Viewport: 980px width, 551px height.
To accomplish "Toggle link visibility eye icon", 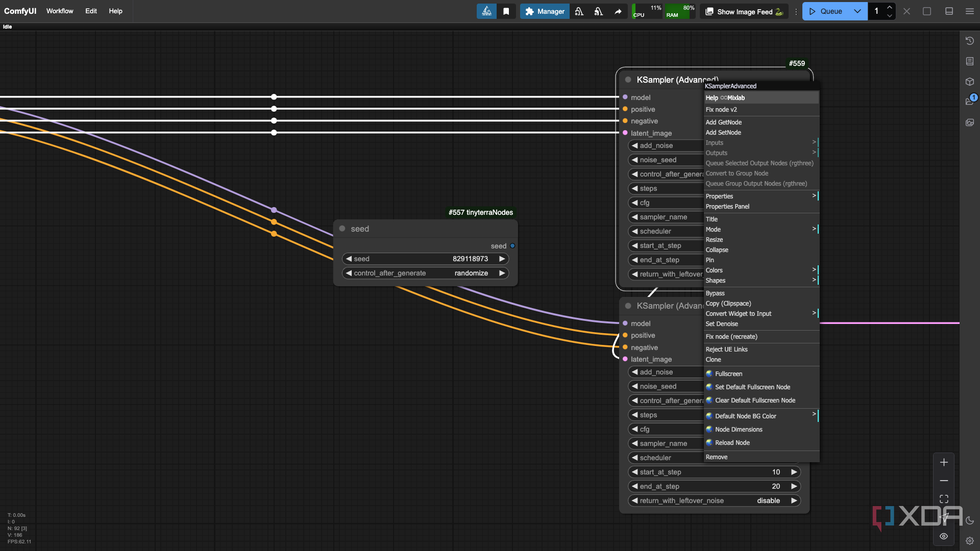I will click(944, 536).
